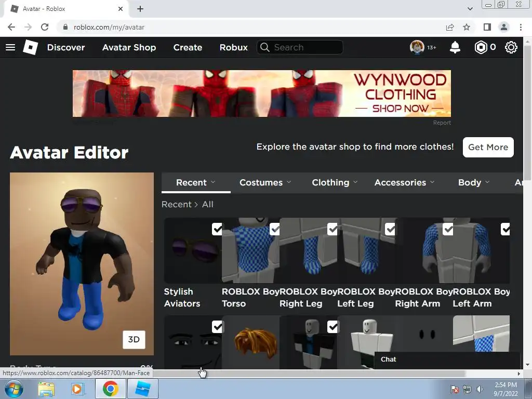Toggle the avatar 3D view button
The width and height of the screenshot is (532, 399).
tap(134, 340)
